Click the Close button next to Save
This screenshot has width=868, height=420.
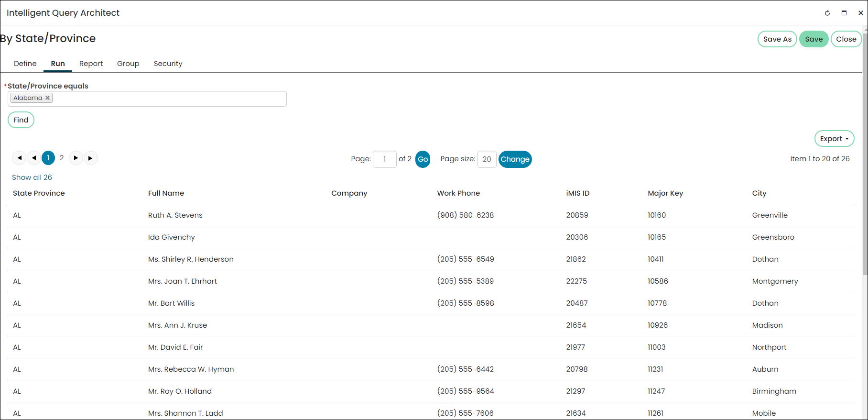click(846, 39)
